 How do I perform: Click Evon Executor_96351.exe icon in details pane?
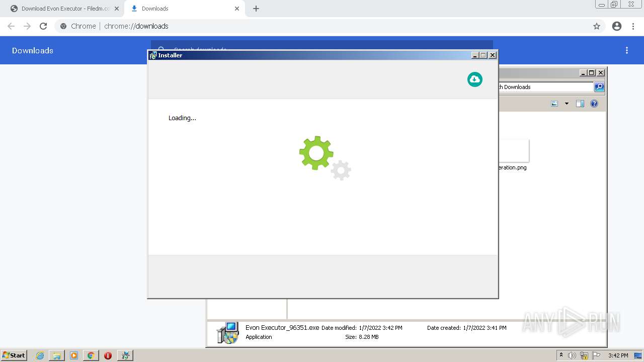click(227, 332)
